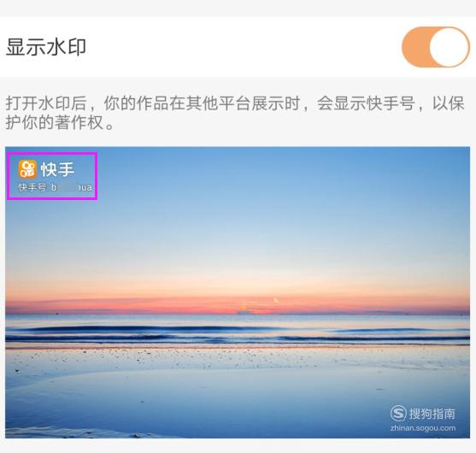Click the magenta highlighted watermark box
Screen dimensions: 476x453
click(x=52, y=176)
